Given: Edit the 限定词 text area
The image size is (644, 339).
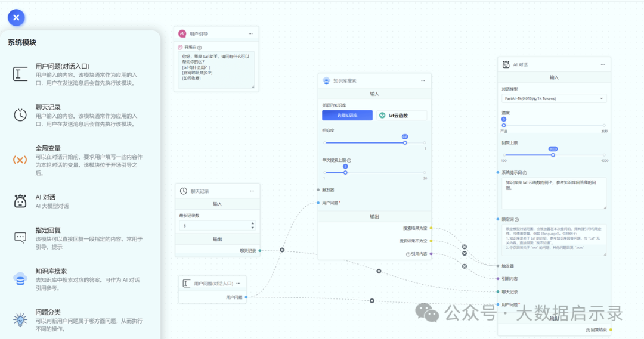Looking at the screenshot, I should [554, 240].
